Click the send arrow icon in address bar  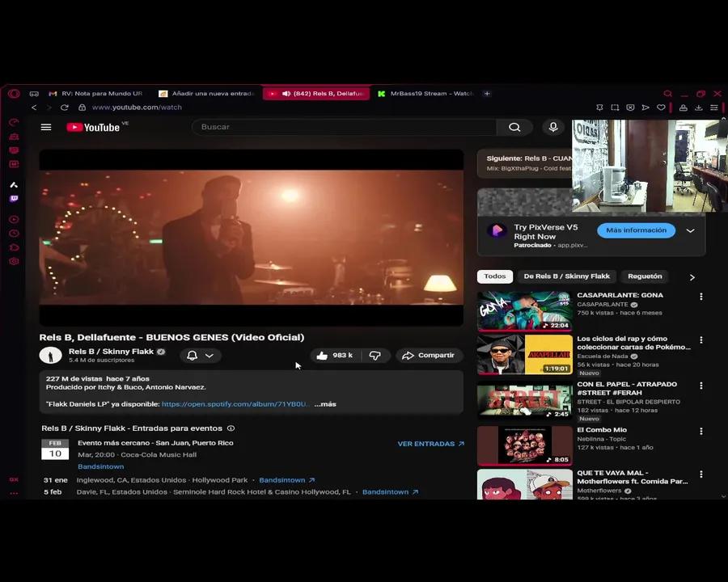[x=645, y=108]
